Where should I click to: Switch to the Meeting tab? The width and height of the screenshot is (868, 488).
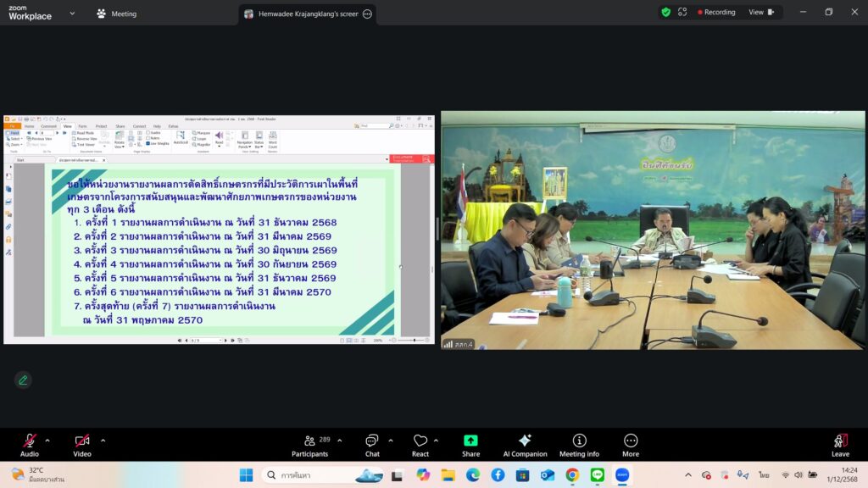[117, 14]
